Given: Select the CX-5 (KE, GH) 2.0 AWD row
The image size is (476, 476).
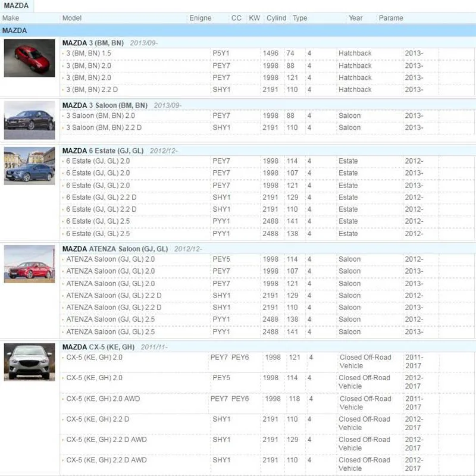Looking at the screenshot, I should pyautogui.click(x=267, y=403).
